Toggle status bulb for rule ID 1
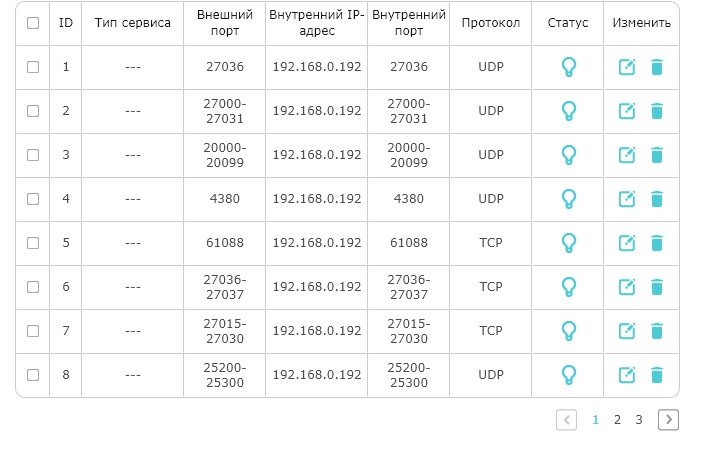The height and width of the screenshot is (469, 728). (x=569, y=67)
